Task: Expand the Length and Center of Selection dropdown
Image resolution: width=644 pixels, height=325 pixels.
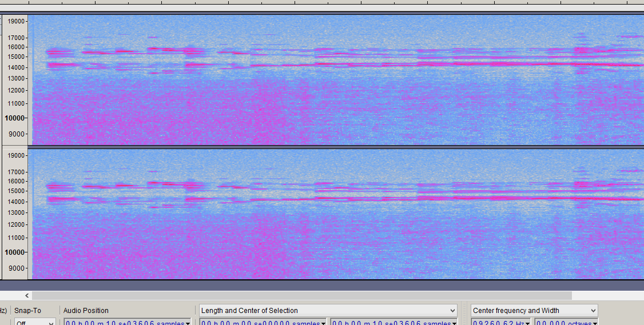Action: 452,311
